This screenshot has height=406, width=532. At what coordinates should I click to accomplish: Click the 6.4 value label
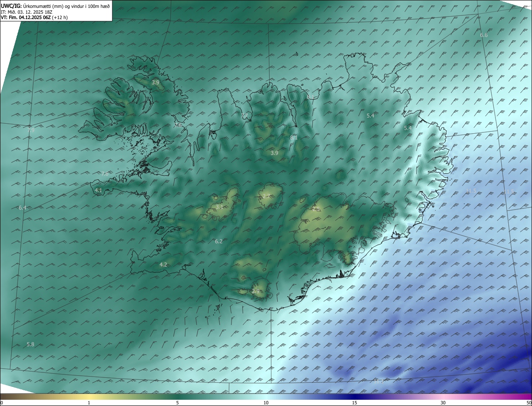click(22, 208)
